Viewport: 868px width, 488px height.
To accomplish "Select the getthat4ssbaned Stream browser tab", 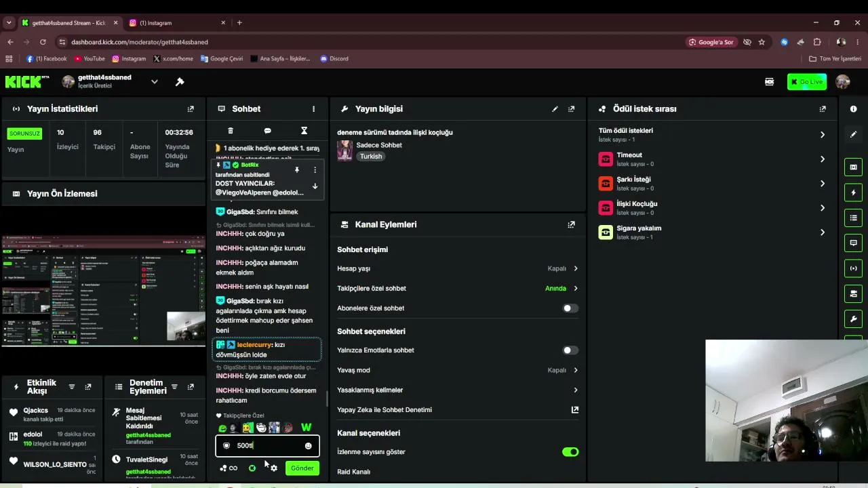I will tap(69, 22).
